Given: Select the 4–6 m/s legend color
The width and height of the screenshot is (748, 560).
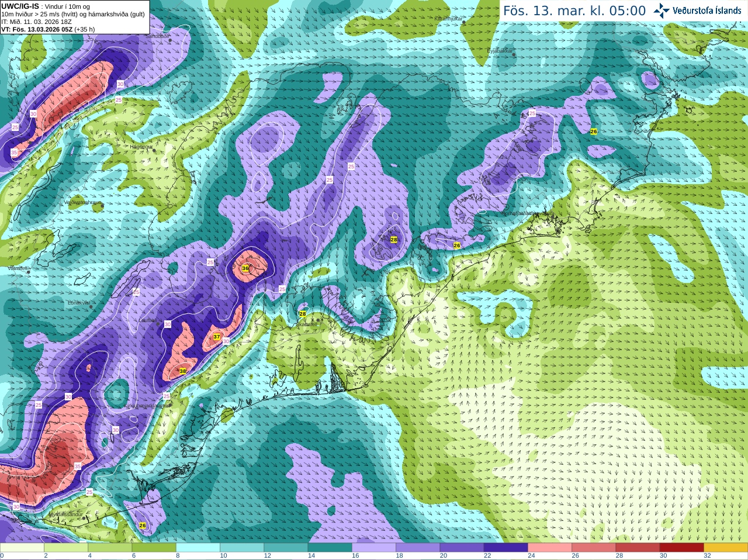Looking at the screenshot, I should click(x=110, y=548).
